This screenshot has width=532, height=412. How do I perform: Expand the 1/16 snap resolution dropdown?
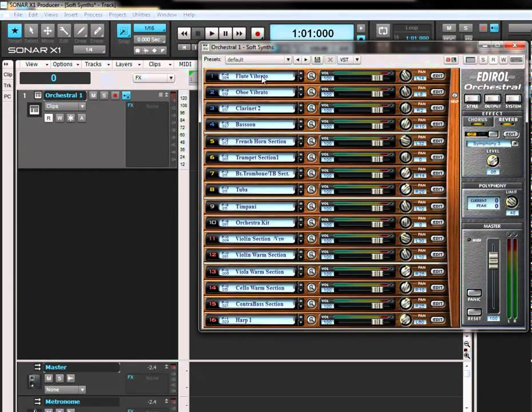pyautogui.click(x=150, y=28)
